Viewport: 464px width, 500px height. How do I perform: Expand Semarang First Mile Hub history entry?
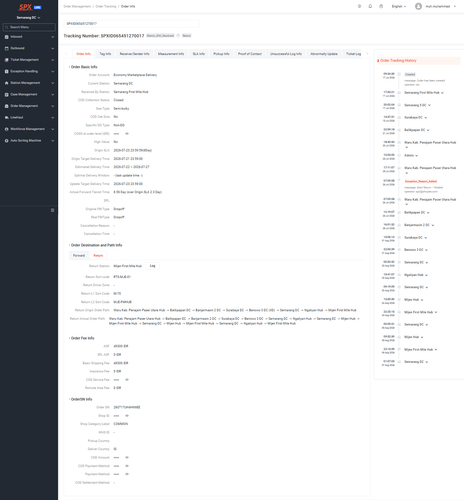(442, 93)
